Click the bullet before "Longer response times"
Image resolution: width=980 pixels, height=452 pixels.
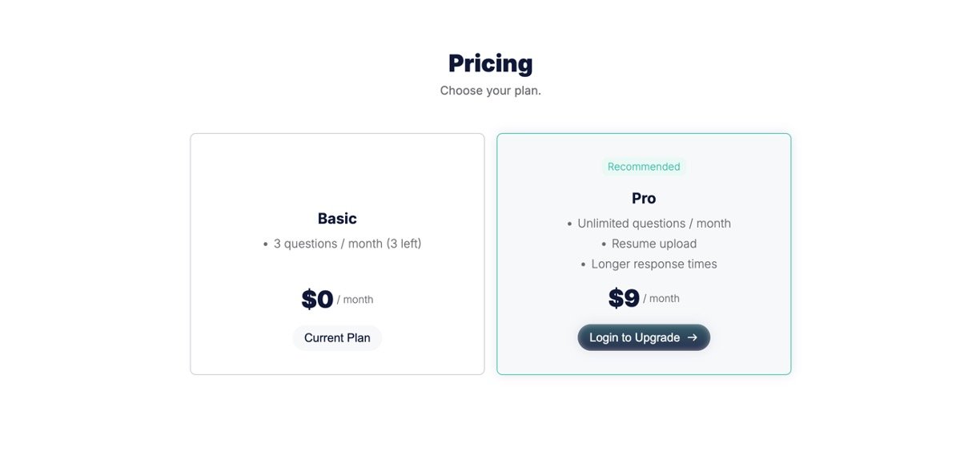[584, 264]
